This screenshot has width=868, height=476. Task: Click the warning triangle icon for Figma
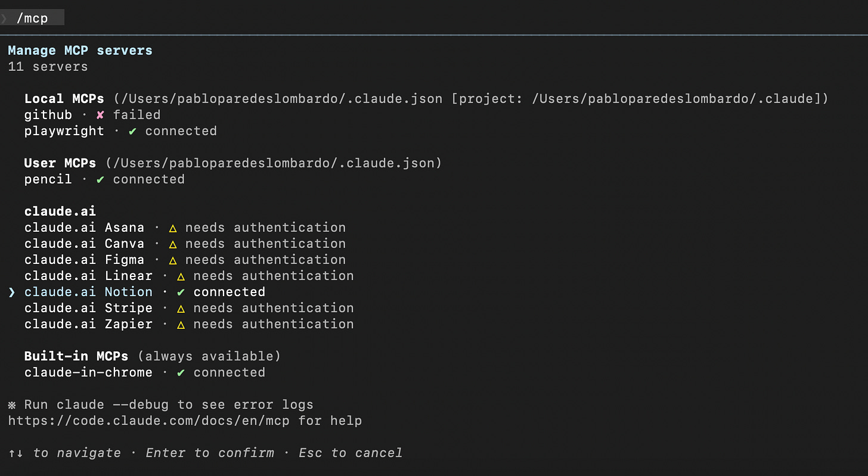coord(173,260)
